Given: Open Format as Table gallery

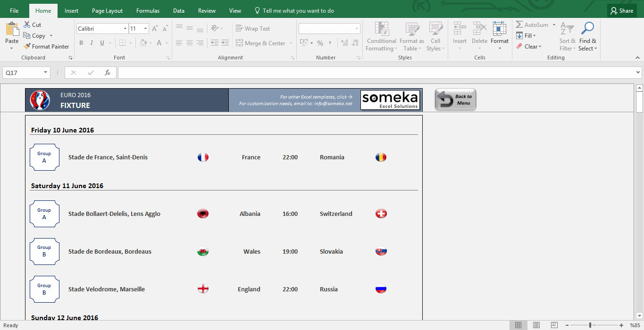Looking at the screenshot, I should pos(412,36).
